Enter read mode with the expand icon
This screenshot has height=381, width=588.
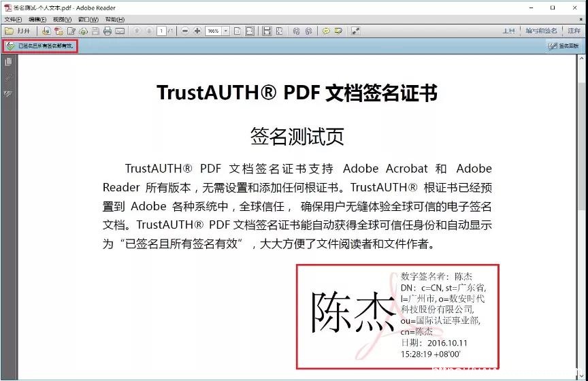(x=355, y=31)
